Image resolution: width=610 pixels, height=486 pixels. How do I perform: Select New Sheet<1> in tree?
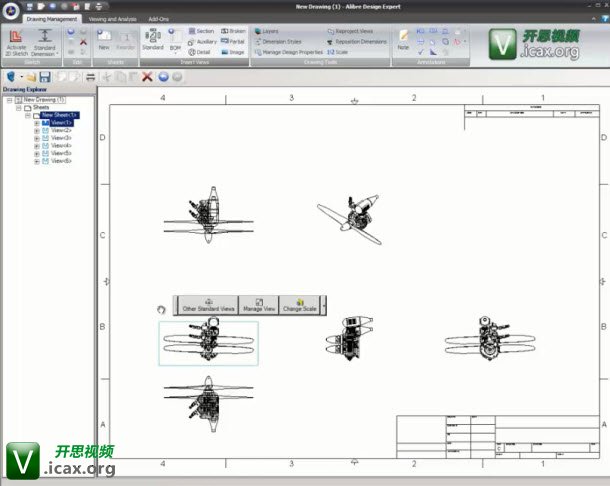pos(60,115)
